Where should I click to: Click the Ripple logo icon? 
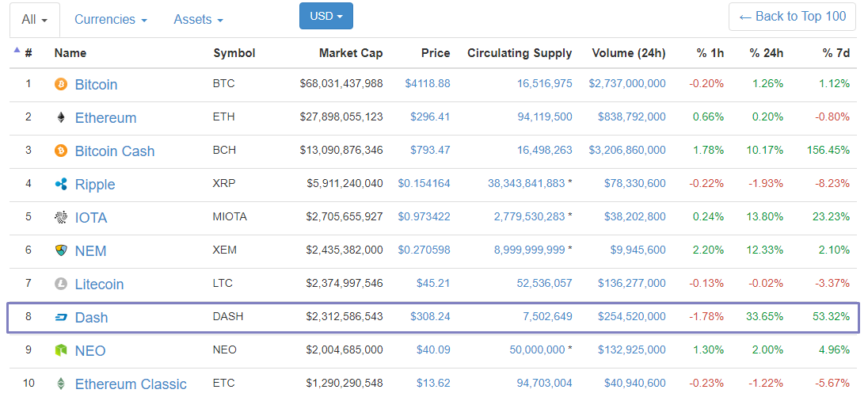(x=61, y=184)
